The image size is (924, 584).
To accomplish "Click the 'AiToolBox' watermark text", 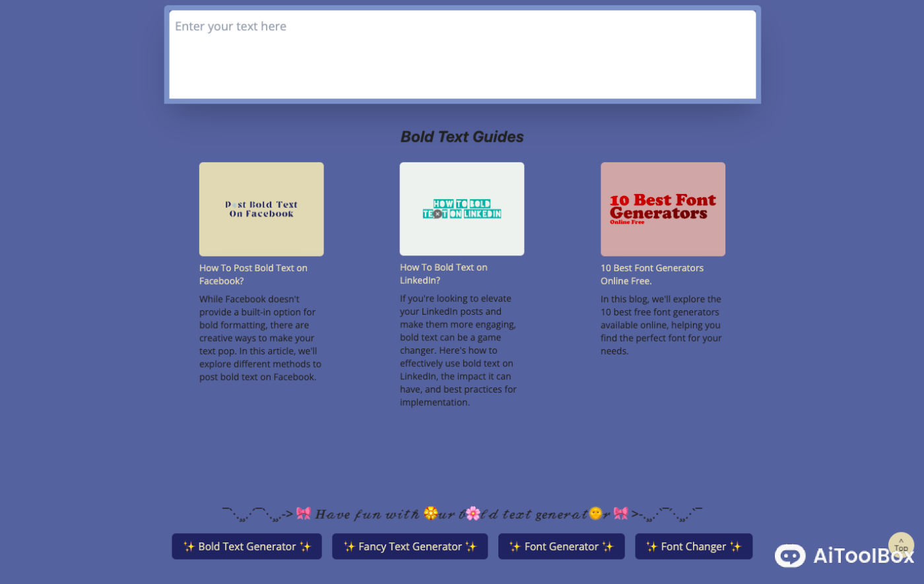I will click(x=863, y=556).
